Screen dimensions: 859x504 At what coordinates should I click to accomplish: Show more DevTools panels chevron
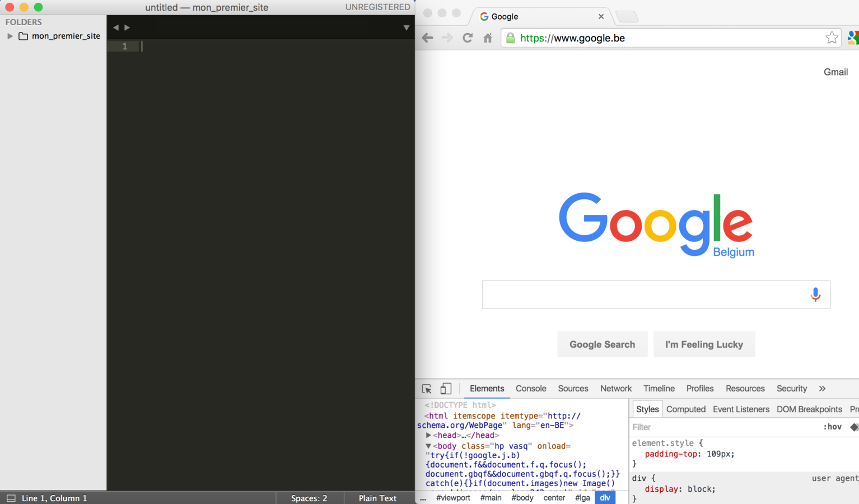pyautogui.click(x=822, y=389)
